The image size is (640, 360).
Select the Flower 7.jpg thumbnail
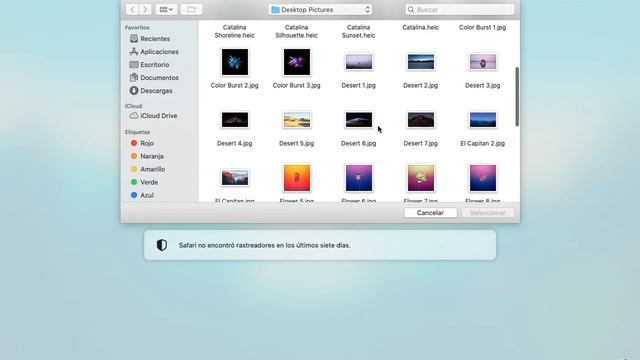[421, 178]
